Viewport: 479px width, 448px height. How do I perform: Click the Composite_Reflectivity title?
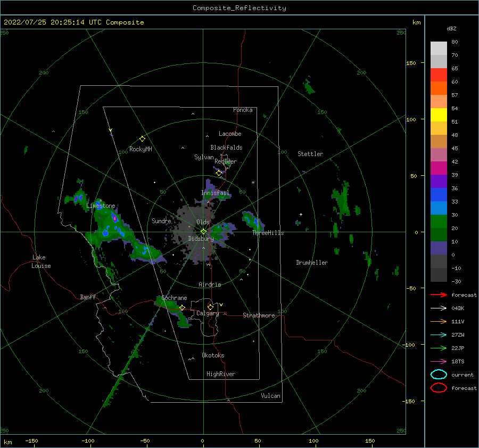pyautogui.click(x=239, y=8)
